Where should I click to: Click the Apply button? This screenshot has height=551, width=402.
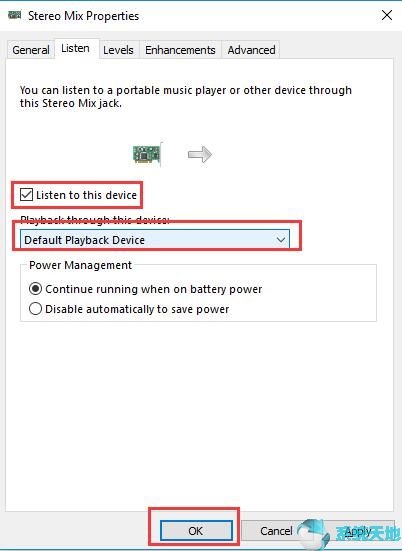point(358,530)
